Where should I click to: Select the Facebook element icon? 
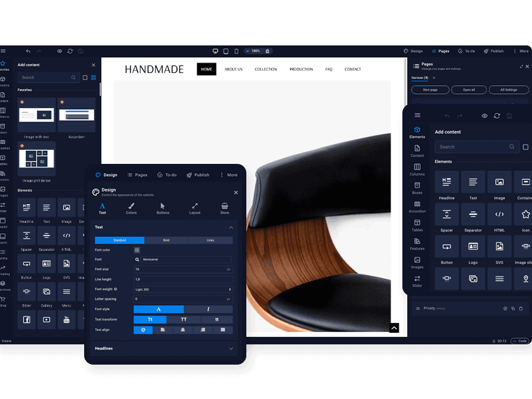(x=26, y=320)
